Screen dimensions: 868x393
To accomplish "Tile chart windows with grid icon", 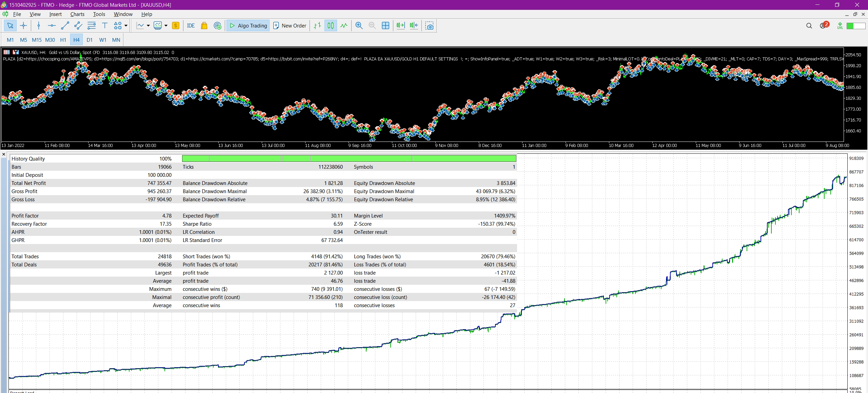I will pyautogui.click(x=386, y=25).
